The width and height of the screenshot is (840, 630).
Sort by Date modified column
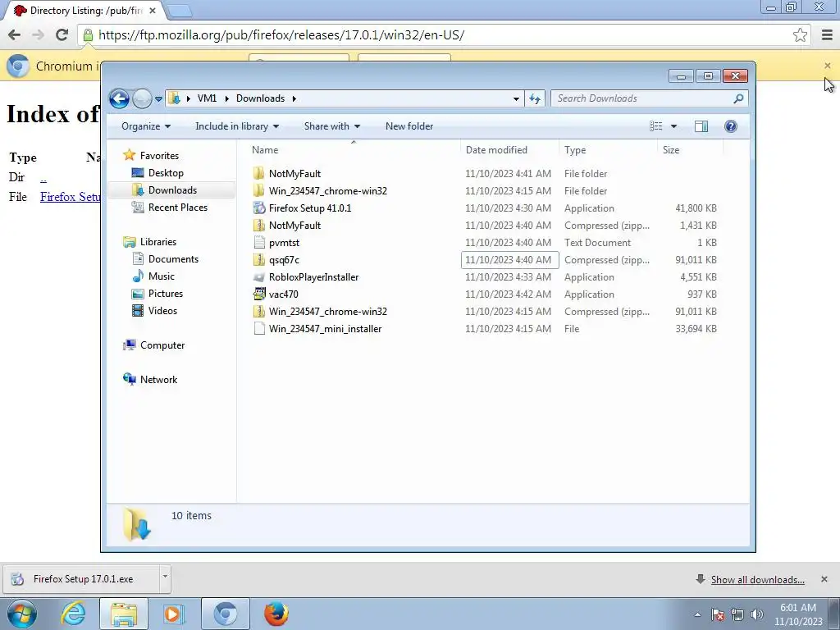click(x=509, y=150)
